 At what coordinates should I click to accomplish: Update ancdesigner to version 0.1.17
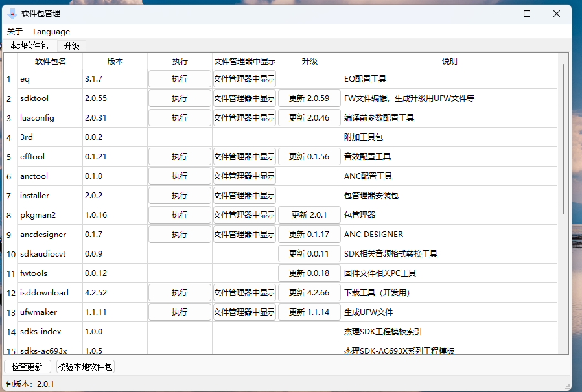pyautogui.click(x=309, y=235)
